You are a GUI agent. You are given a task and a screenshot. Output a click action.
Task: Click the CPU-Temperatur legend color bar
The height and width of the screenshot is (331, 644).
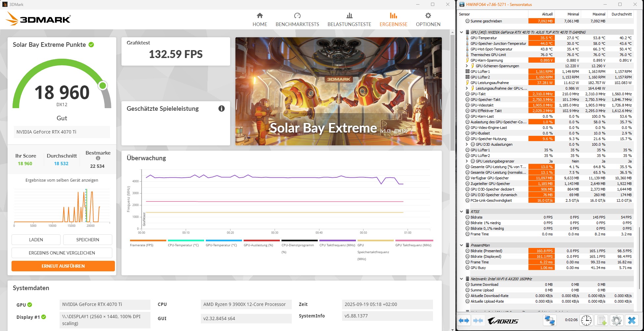(x=186, y=240)
